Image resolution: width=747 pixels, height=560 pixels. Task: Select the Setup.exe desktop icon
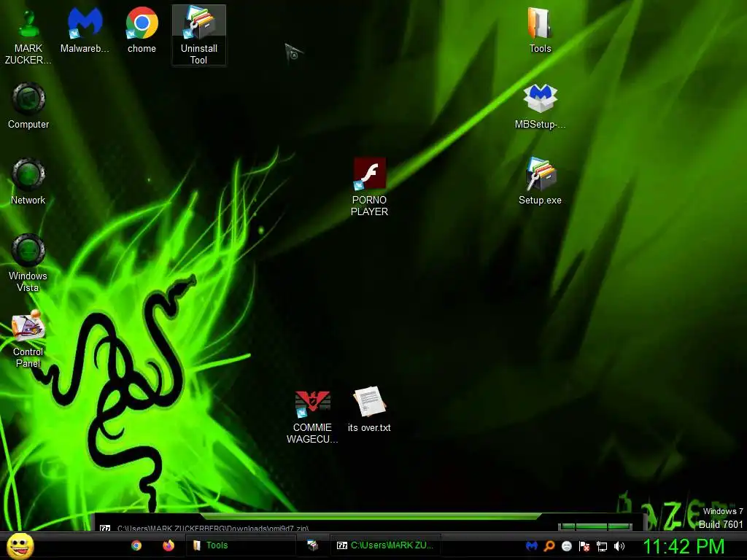click(541, 182)
